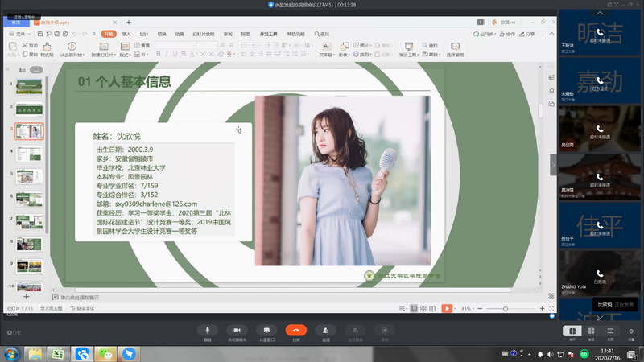Add new slide with panel plus button
Viewport: 644px width, 362px height.
coord(27,296)
